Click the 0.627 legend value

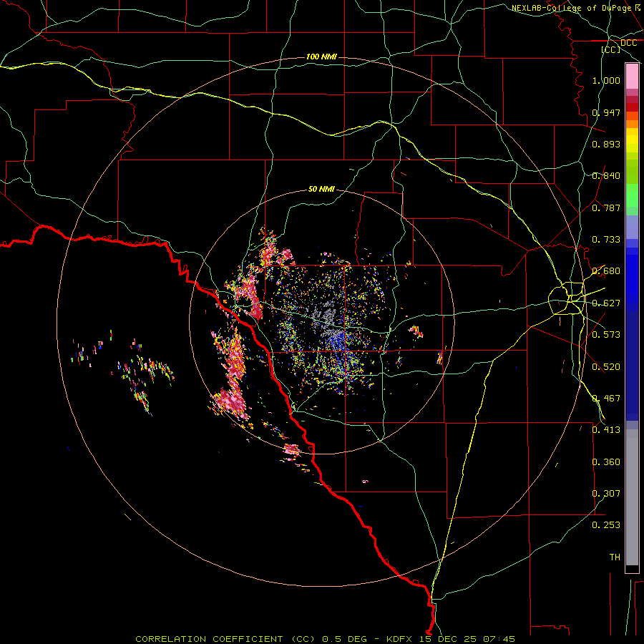click(x=606, y=303)
